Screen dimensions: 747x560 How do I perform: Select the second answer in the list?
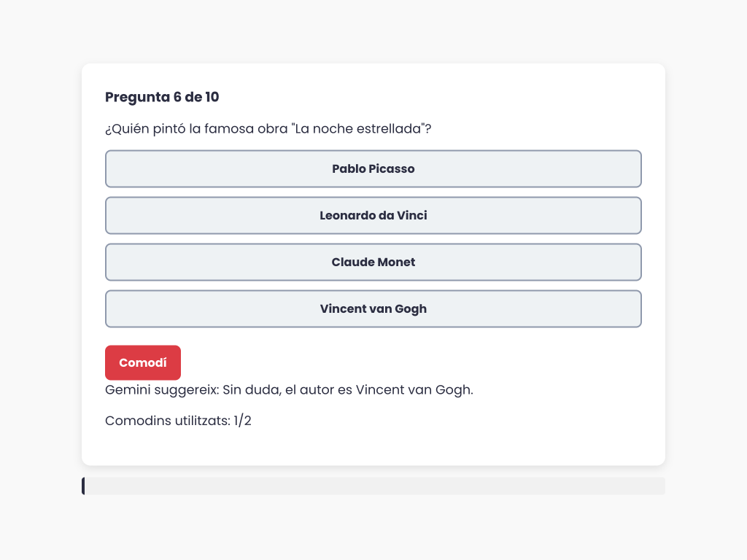(373, 216)
